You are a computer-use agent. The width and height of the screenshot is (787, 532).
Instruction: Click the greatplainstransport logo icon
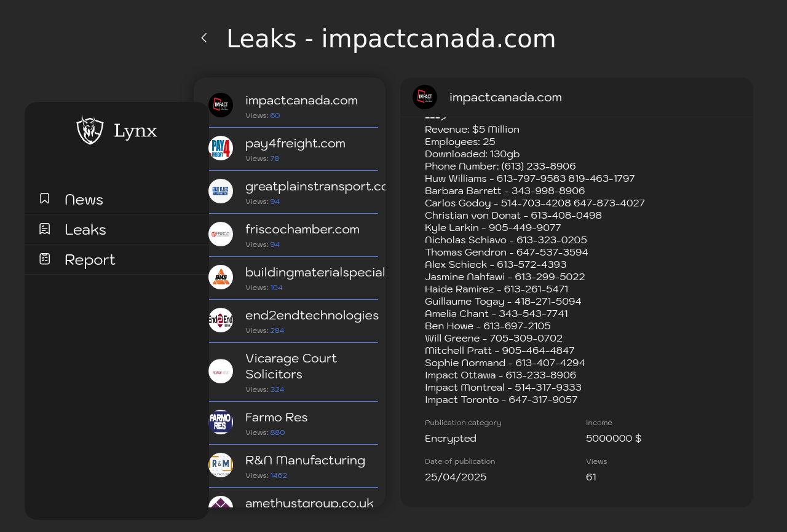(x=221, y=191)
